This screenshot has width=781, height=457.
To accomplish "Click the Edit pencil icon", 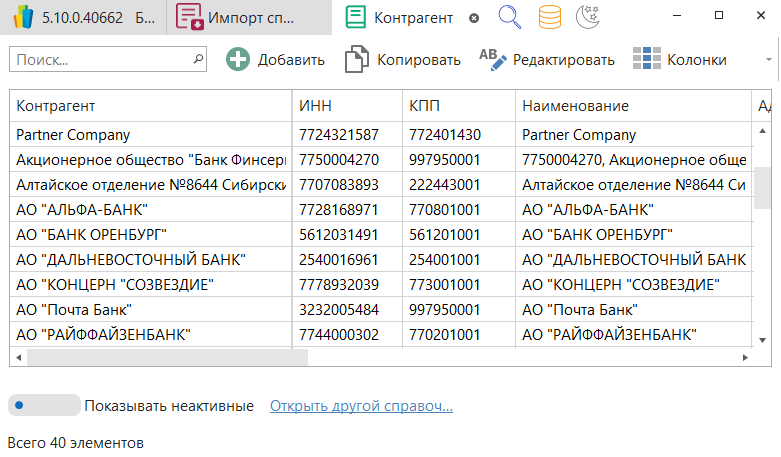I will [x=493, y=60].
